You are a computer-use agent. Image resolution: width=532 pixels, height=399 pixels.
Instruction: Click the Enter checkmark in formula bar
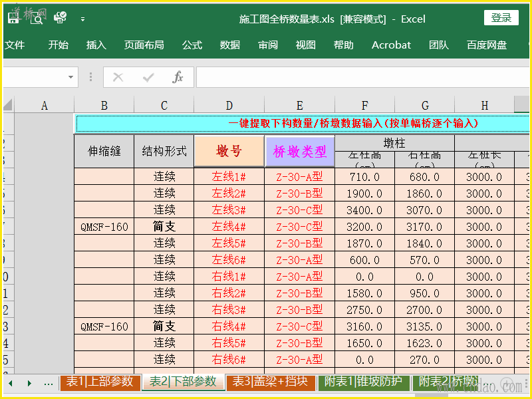click(x=148, y=77)
